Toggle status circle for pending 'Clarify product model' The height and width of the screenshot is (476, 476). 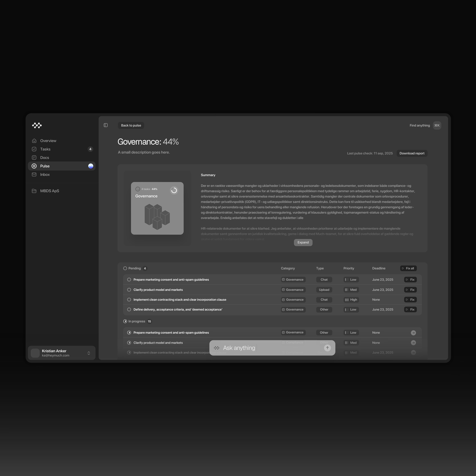tap(129, 290)
